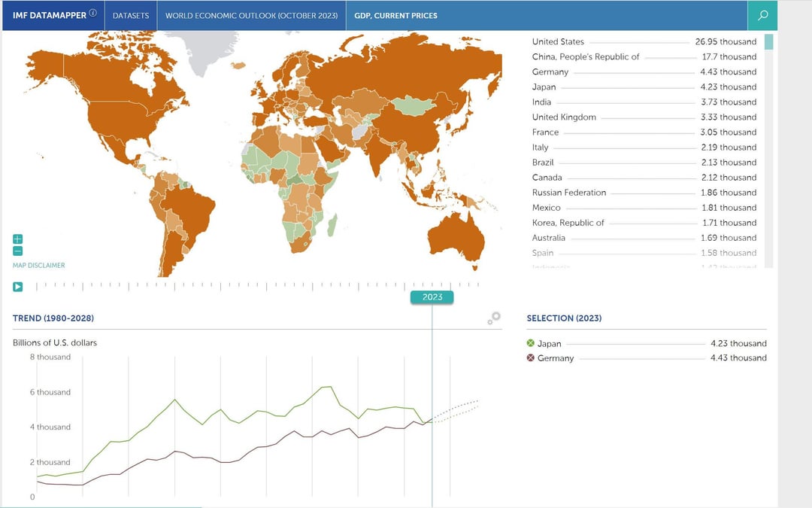Screen dimensions: 812x508
Task: Remove Germany from the selection
Action: tap(531, 358)
